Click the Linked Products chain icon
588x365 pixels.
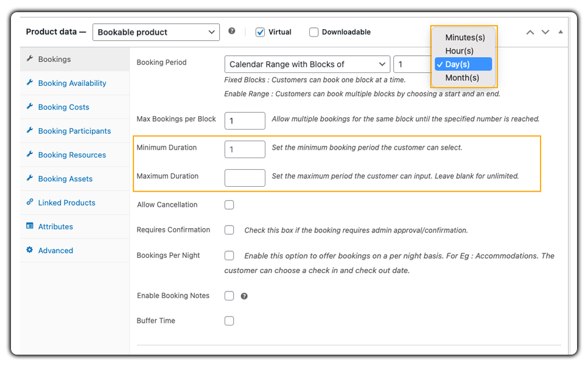tap(30, 202)
